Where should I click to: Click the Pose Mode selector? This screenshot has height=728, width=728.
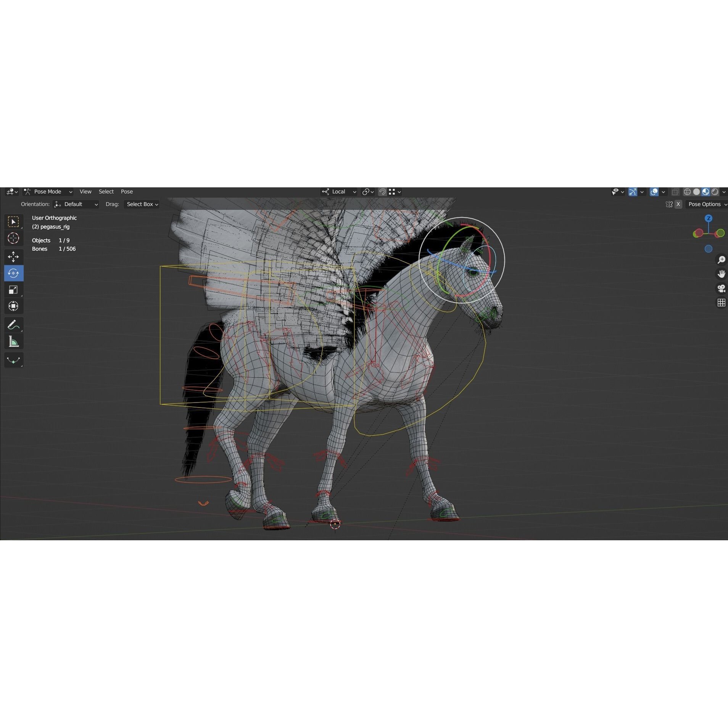(x=48, y=192)
